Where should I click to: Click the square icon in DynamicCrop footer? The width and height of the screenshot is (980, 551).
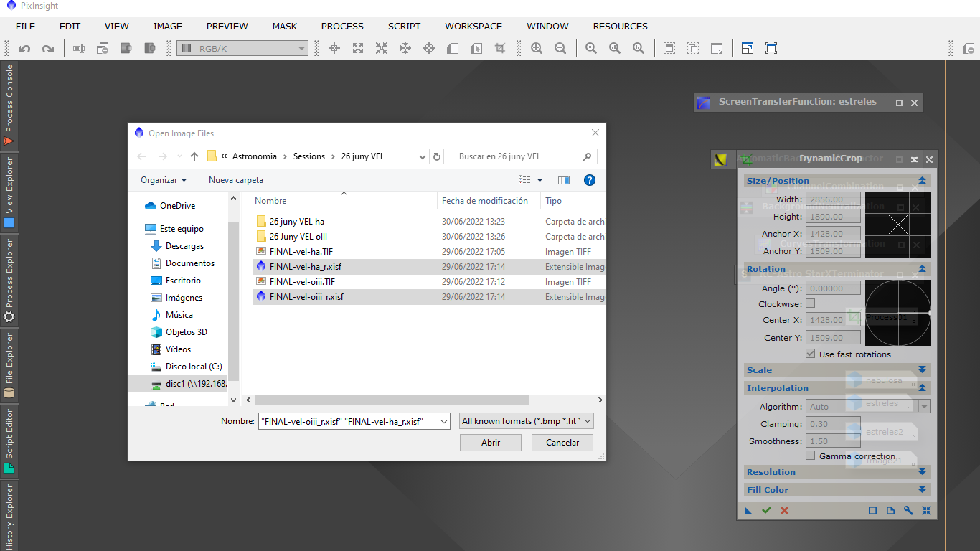(x=873, y=510)
